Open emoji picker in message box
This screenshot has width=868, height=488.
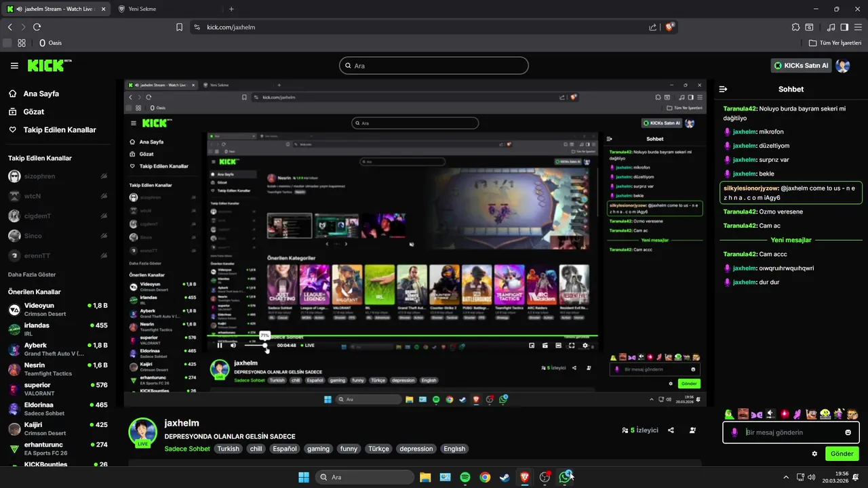[x=848, y=432]
